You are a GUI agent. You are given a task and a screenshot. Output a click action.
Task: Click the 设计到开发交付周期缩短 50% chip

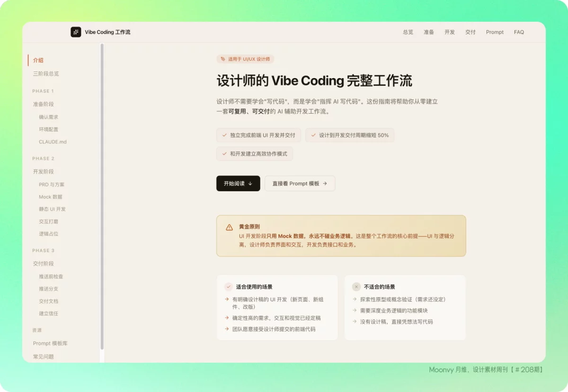click(x=350, y=135)
